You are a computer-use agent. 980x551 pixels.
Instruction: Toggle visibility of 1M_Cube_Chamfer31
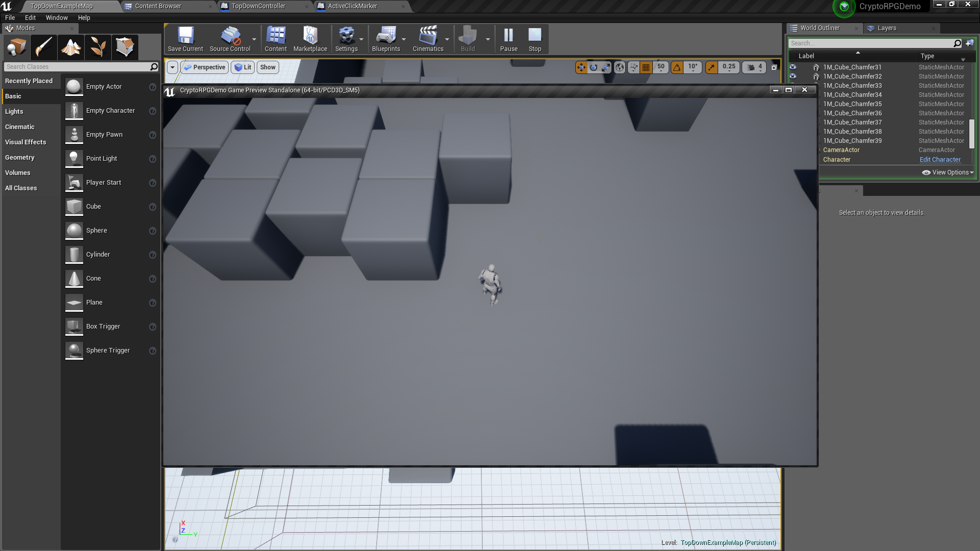pyautogui.click(x=793, y=67)
